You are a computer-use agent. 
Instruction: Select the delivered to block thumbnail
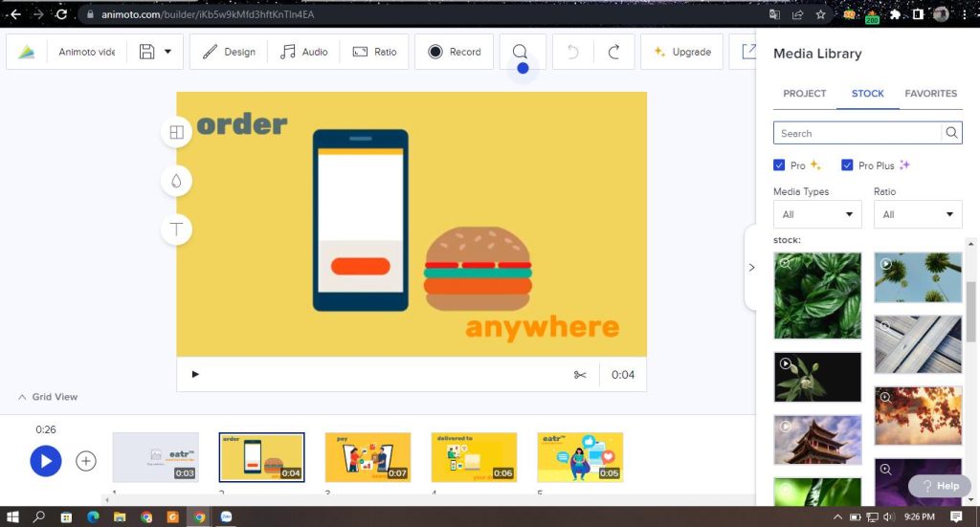coord(475,457)
